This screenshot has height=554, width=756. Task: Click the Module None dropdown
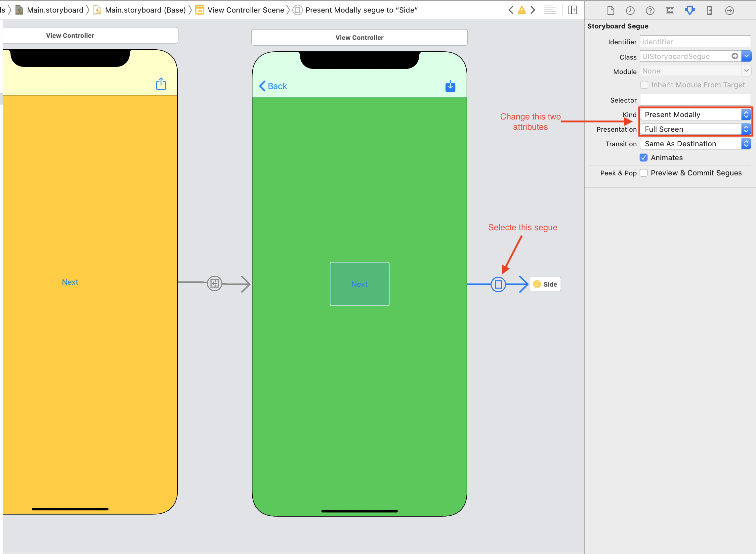click(695, 70)
